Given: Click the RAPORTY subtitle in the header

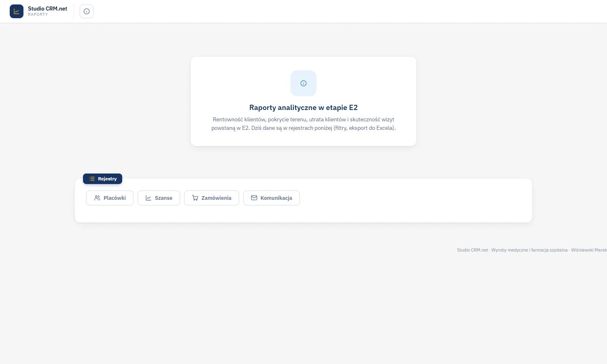Looking at the screenshot, I should (x=38, y=15).
